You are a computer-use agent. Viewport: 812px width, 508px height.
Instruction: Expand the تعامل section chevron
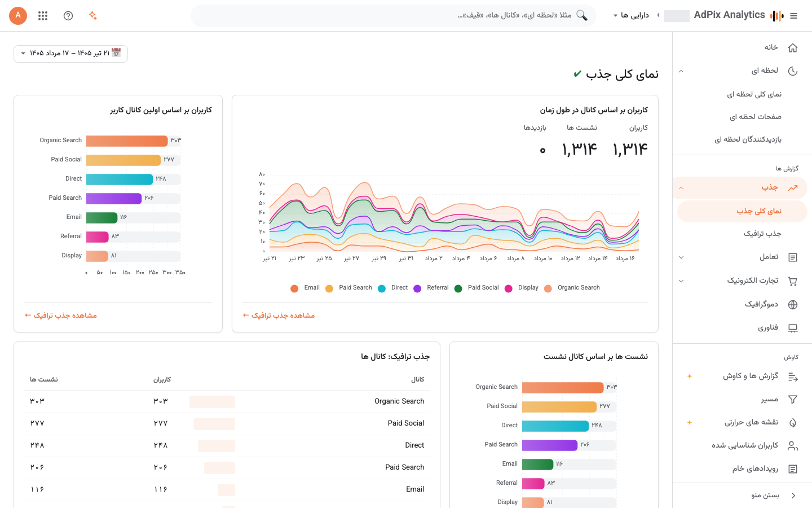click(x=681, y=257)
